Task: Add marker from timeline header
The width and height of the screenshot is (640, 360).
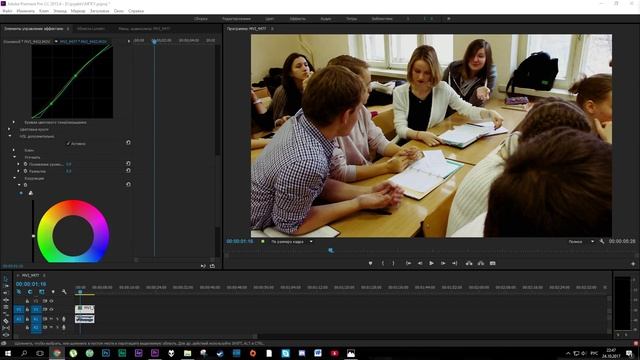Action: (53, 292)
